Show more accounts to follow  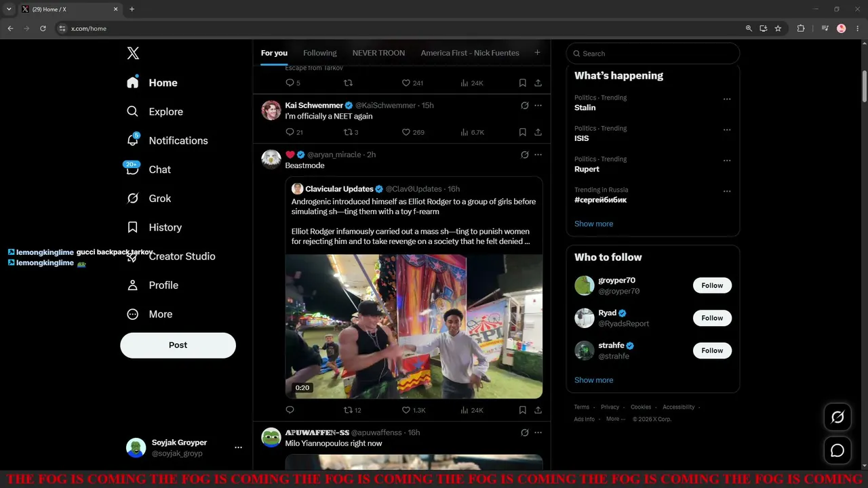click(593, 380)
